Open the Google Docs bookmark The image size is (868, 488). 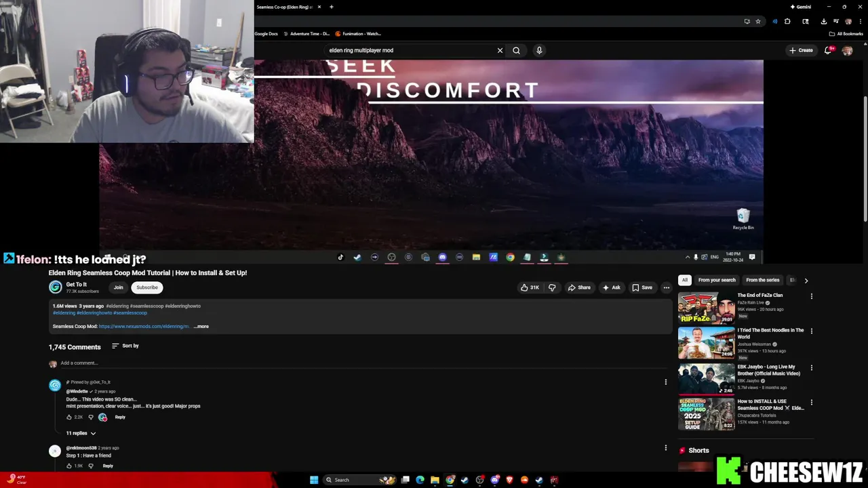click(266, 33)
